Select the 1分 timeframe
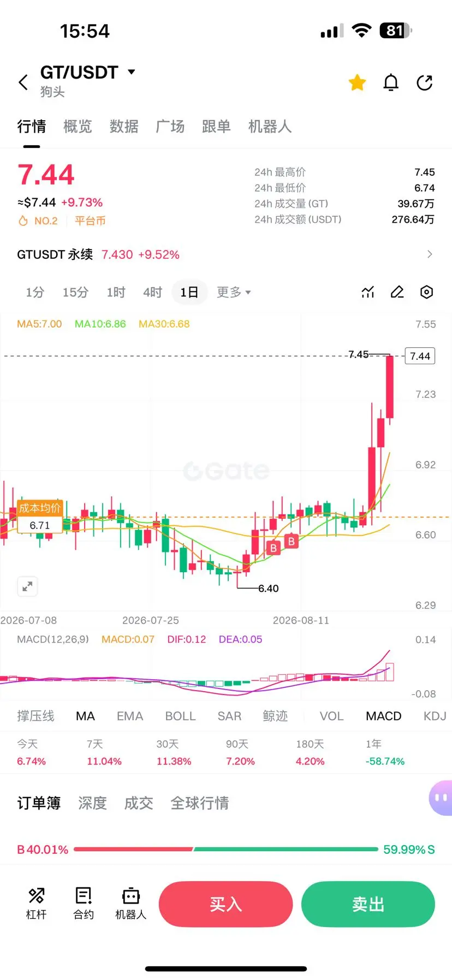Image resolution: width=452 pixels, height=980 pixels. pyautogui.click(x=35, y=292)
